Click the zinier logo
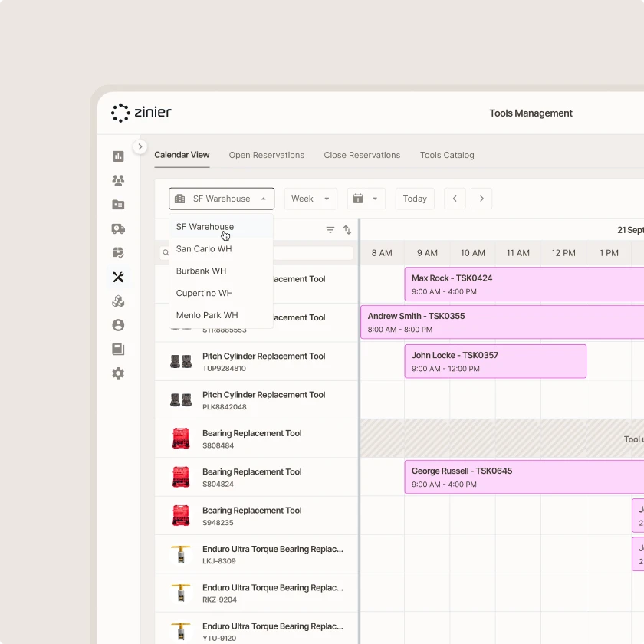 pos(141,113)
